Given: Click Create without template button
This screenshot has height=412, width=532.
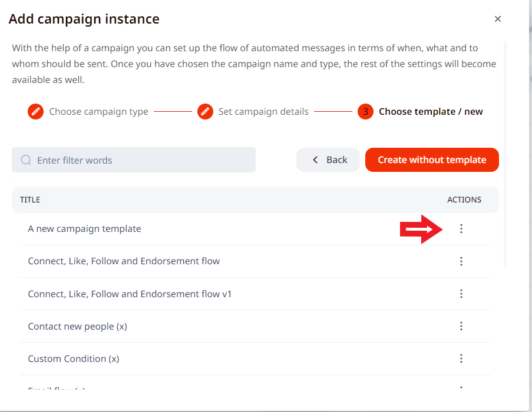Looking at the screenshot, I should coord(432,160).
